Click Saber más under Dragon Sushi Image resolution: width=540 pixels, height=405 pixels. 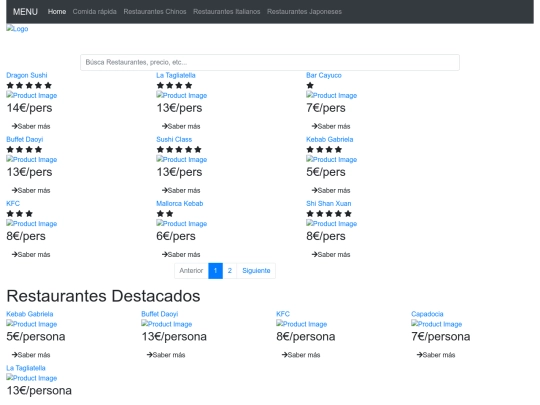point(31,126)
